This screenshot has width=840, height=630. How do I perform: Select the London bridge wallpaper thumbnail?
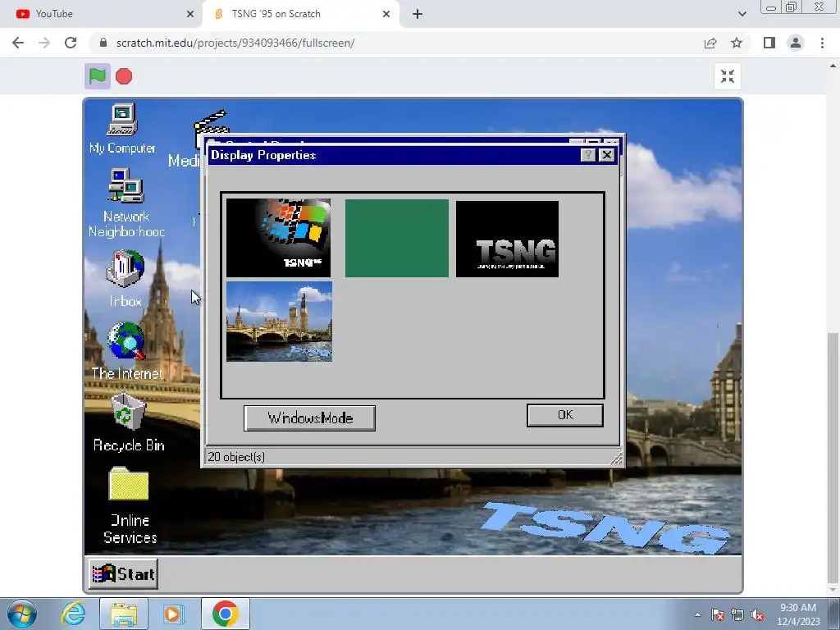[279, 322]
